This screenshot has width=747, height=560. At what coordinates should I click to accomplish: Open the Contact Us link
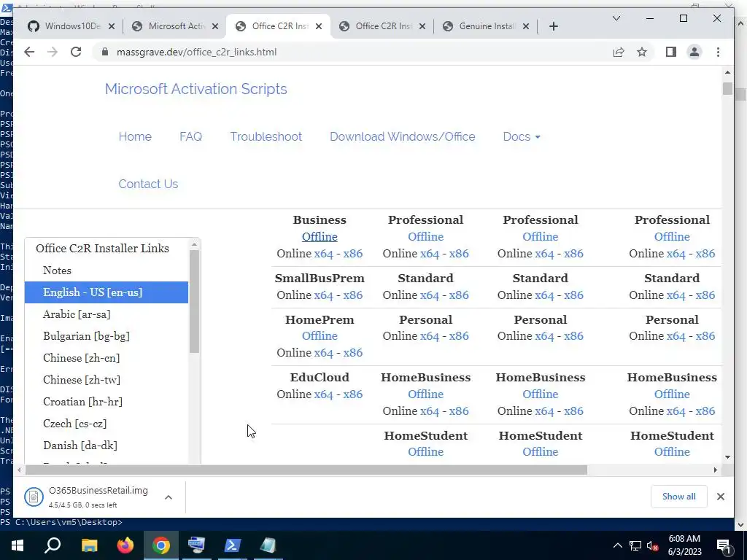click(x=148, y=184)
